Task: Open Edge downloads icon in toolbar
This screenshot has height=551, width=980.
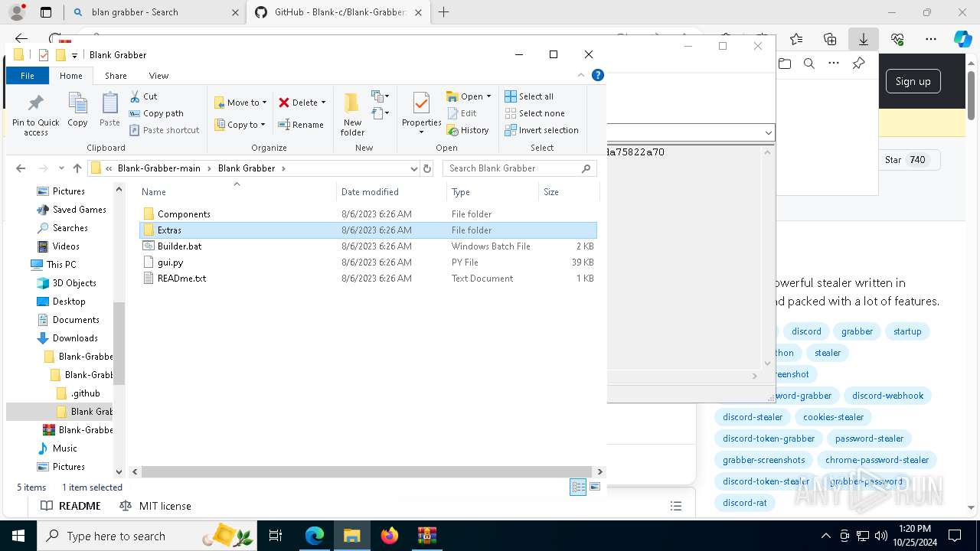Action: coord(863,39)
